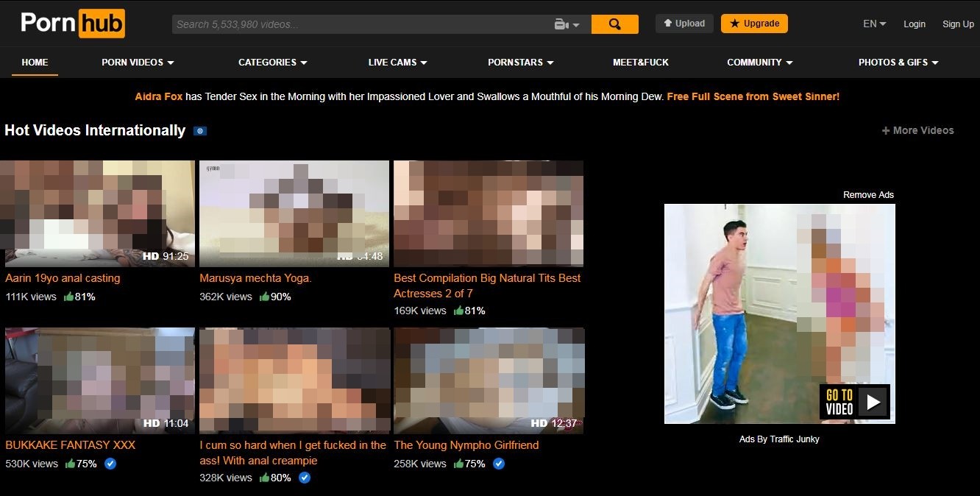Open the Photos & GIFs dropdown
The height and width of the screenshot is (496, 980).
pyautogui.click(x=898, y=63)
